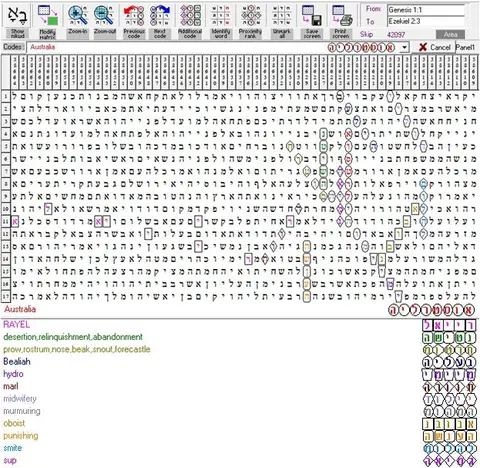Click the To field showing Ezekiel 2:3

pyautogui.click(x=426, y=21)
